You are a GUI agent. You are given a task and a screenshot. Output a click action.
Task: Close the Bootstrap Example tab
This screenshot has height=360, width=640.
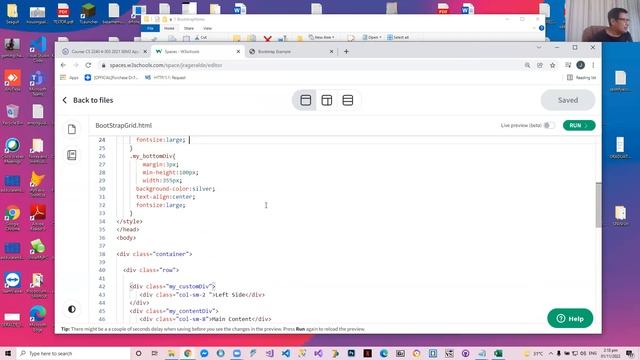[x=331, y=51]
